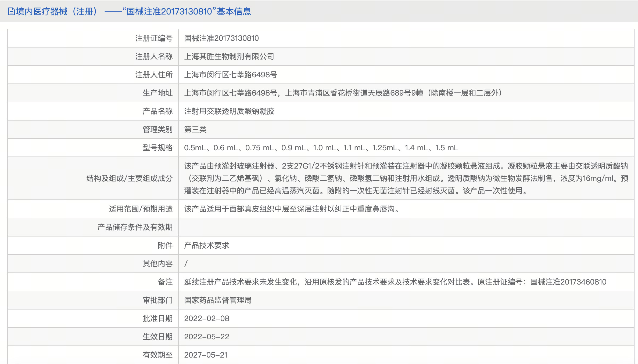Click the 生效日期 label
This screenshot has width=638, height=364.
point(157,337)
